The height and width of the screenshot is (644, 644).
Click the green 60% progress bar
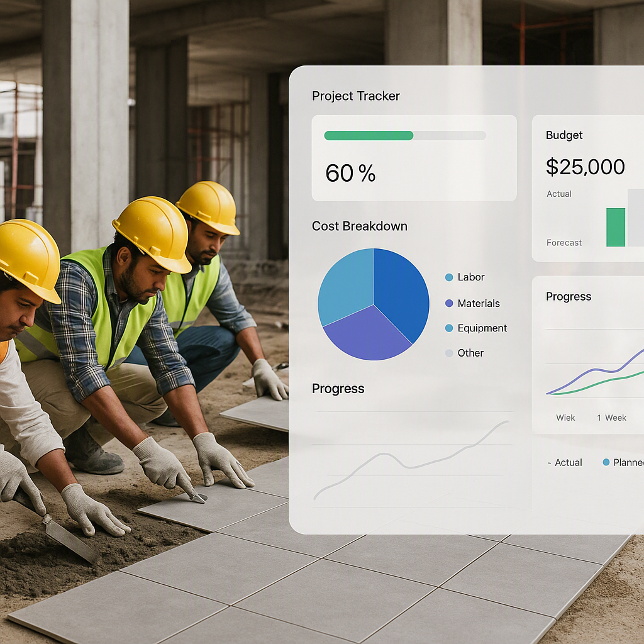pyautogui.click(x=369, y=136)
